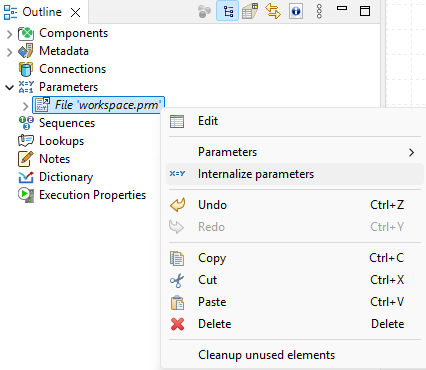This screenshot has height=370, width=426.
Task: Expand the File 'workspace.prm' node
Action: [26, 106]
